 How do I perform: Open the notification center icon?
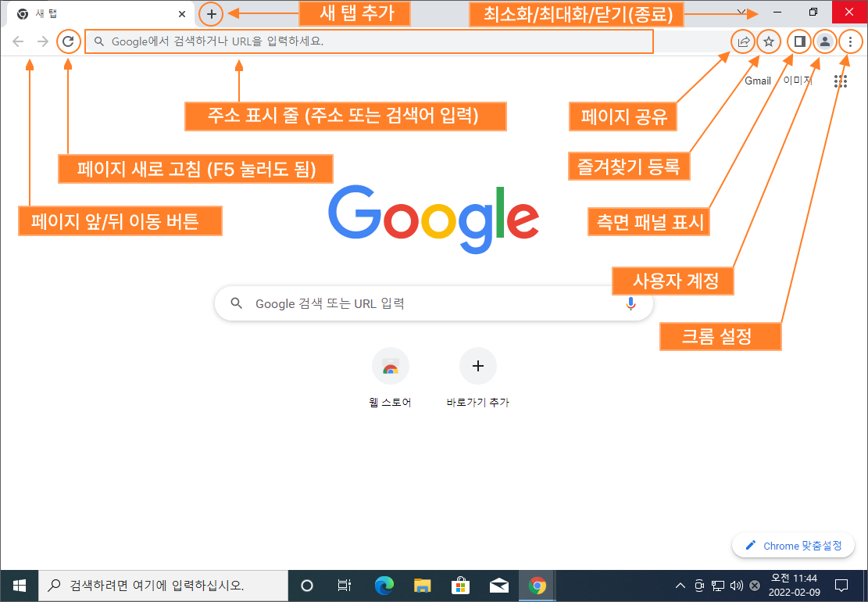point(841,586)
